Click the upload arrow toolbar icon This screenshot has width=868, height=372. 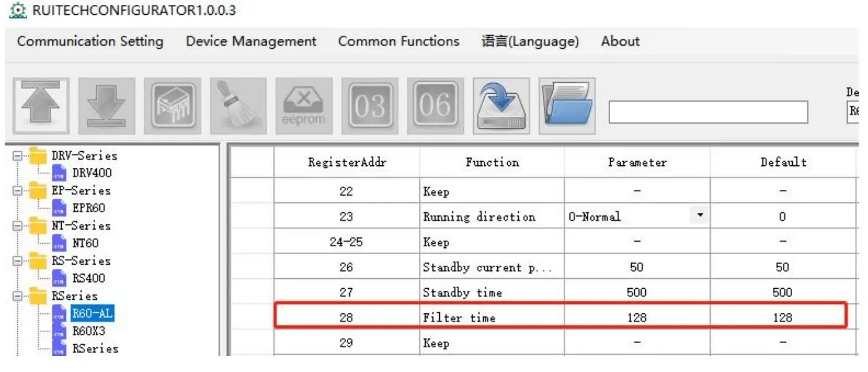click(x=41, y=106)
